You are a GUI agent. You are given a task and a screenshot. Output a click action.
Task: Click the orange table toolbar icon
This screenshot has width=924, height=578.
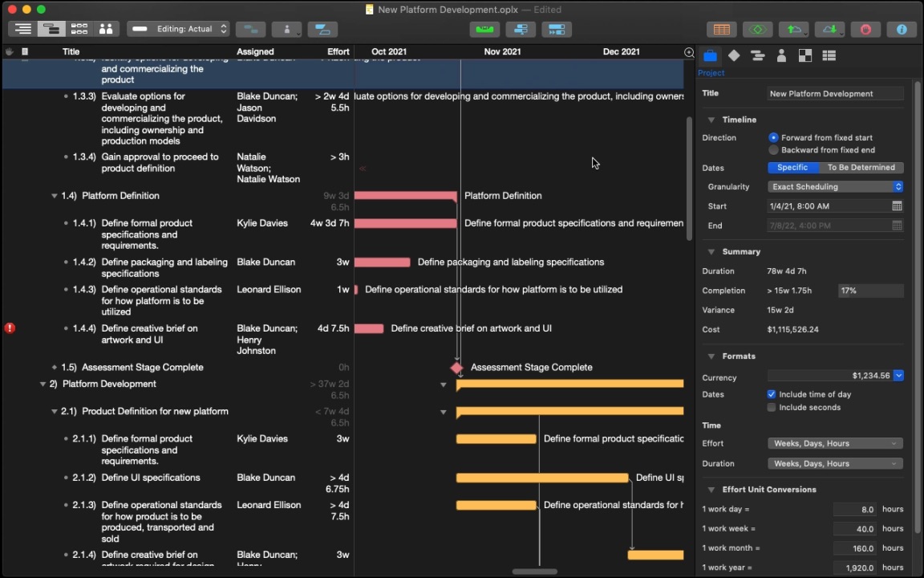click(722, 30)
